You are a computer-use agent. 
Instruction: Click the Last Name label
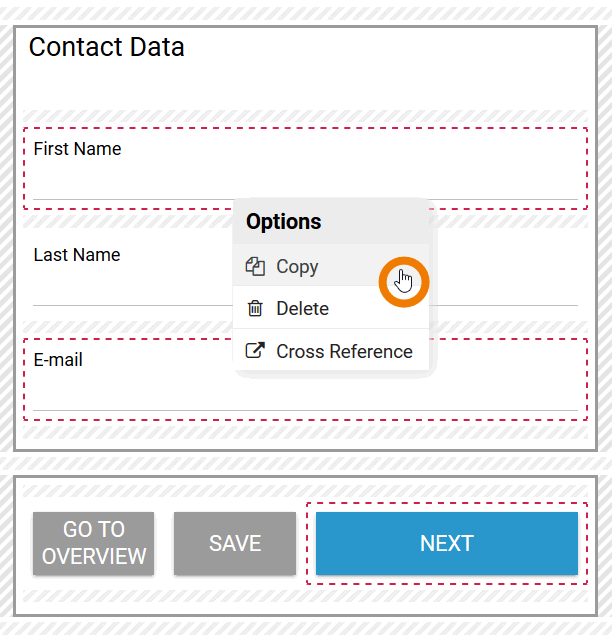pyautogui.click(x=76, y=255)
